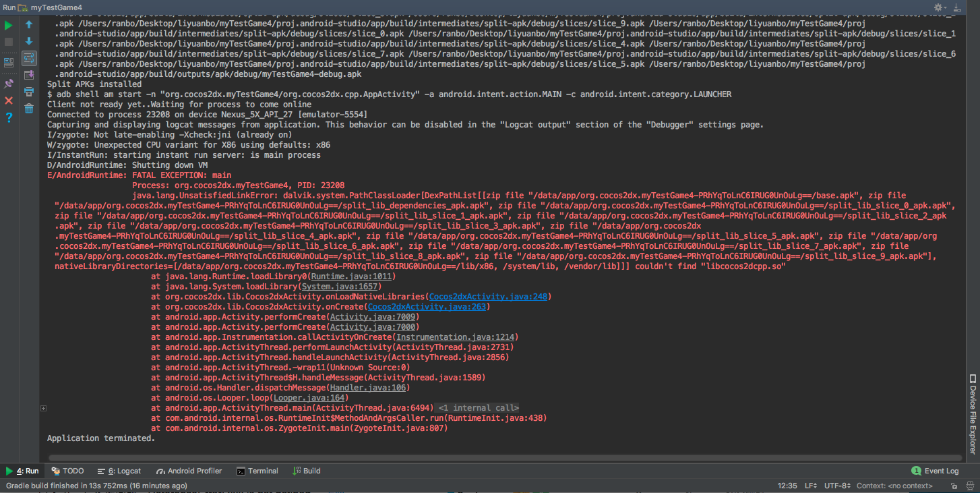This screenshot has width=980, height=493.
Task: Click the Restore Layout icon
Action: [x=9, y=62]
